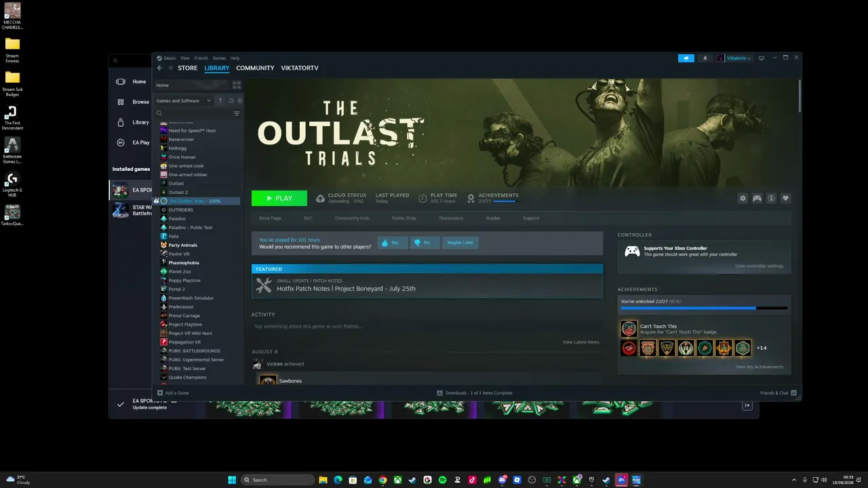Image resolution: width=868 pixels, height=488 pixels.
Task: Show recent games with clock icon
Action: coord(231,100)
